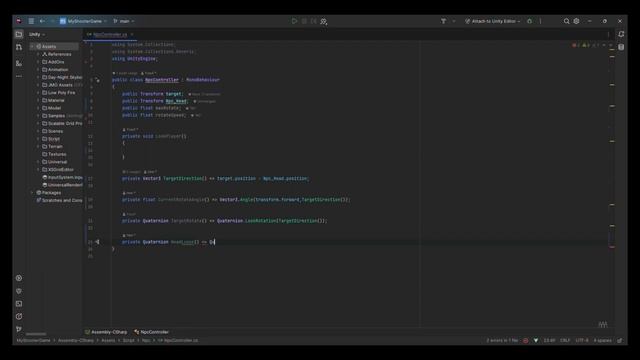This screenshot has height=360, width=640.
Task: Open the toolbar more actions menu
Action: point(540,21)
